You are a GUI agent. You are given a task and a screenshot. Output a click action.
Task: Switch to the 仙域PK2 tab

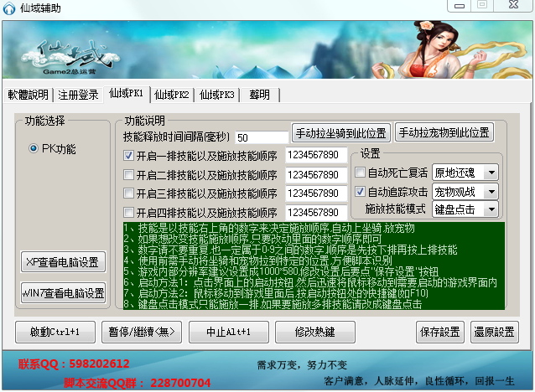pos(172,95)
